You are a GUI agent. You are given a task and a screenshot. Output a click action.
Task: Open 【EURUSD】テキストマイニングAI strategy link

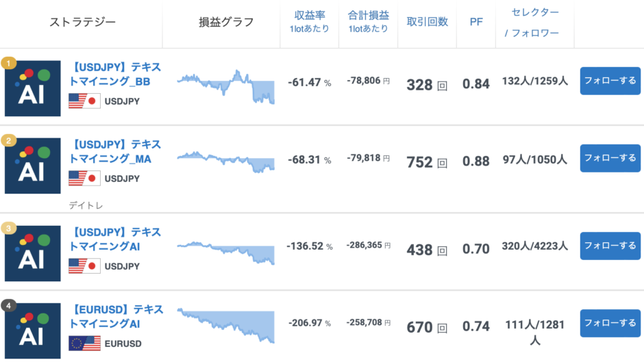tap(116, 317)
